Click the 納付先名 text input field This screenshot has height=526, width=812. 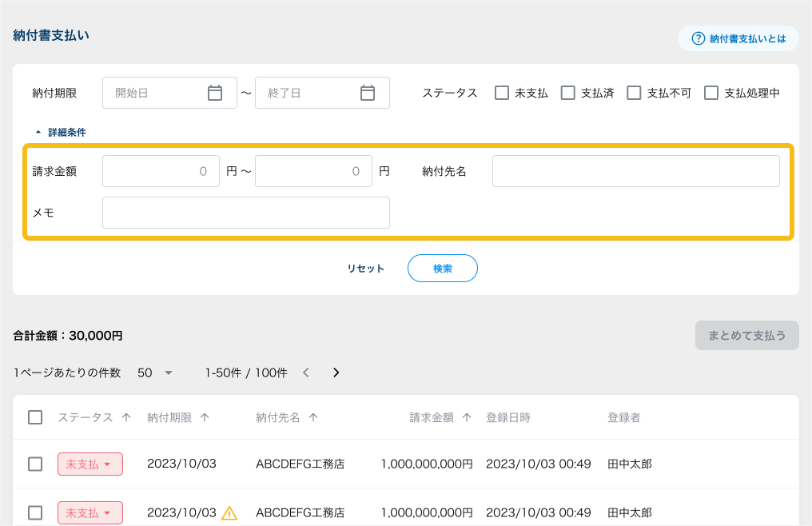click(x=635, y=171)
